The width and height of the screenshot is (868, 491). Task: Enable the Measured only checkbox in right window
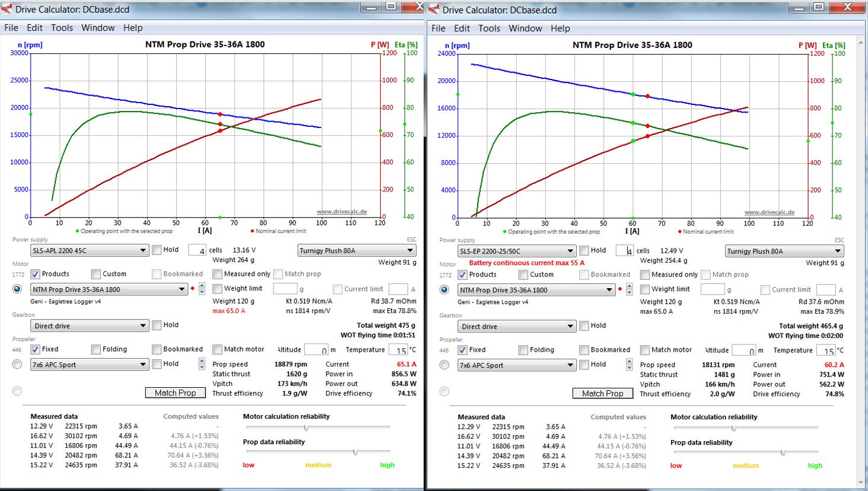click(645, 275)
